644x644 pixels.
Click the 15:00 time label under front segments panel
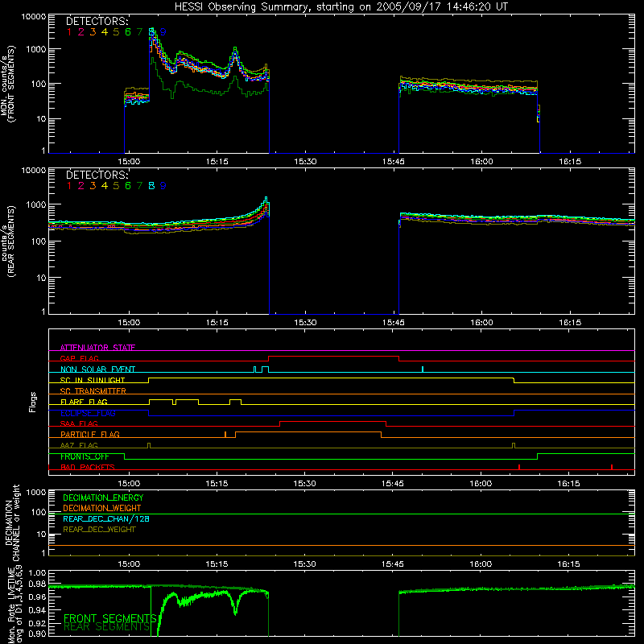coord(129,162)
